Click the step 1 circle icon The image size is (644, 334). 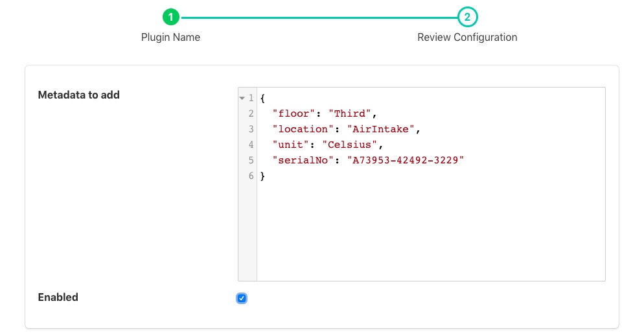click(x=170, y=18)
